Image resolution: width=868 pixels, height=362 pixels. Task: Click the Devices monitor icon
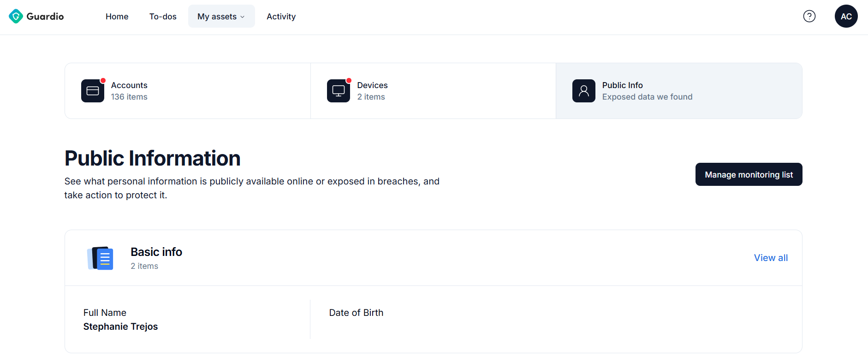pos(338,91)
